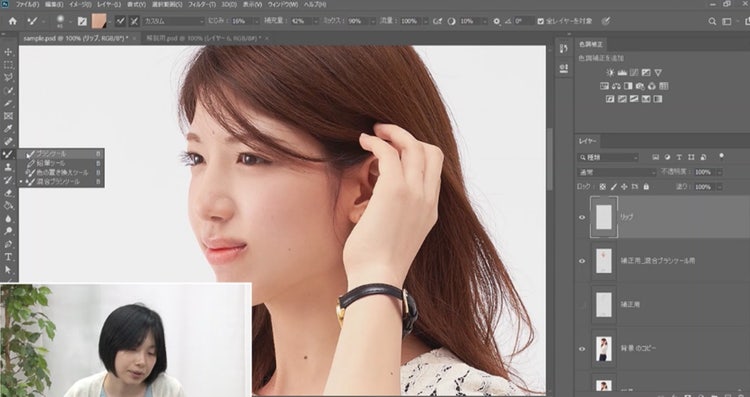The width and height of the screenshot is (750, 397).
Task: Add a Channel Mixer adjustment
Action: tap(652, 86)
